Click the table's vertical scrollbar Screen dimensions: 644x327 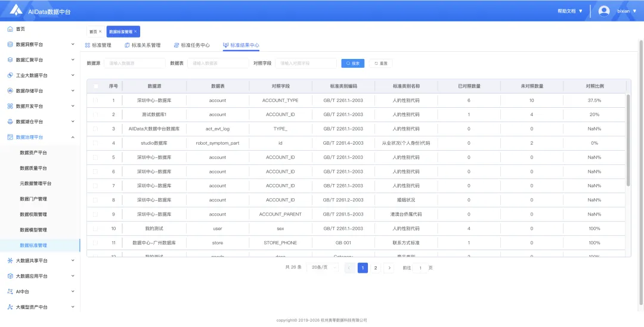pyautogui.click(x=628, y=139)
